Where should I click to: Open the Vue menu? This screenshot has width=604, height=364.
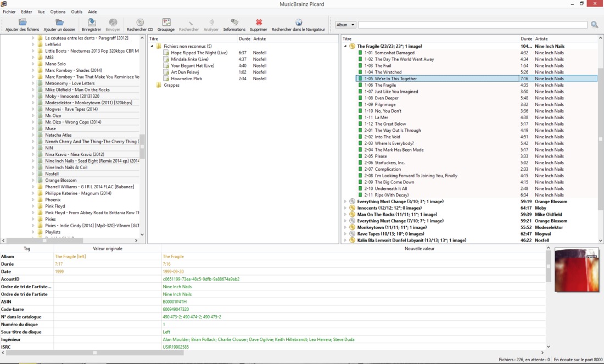(41, 12)
